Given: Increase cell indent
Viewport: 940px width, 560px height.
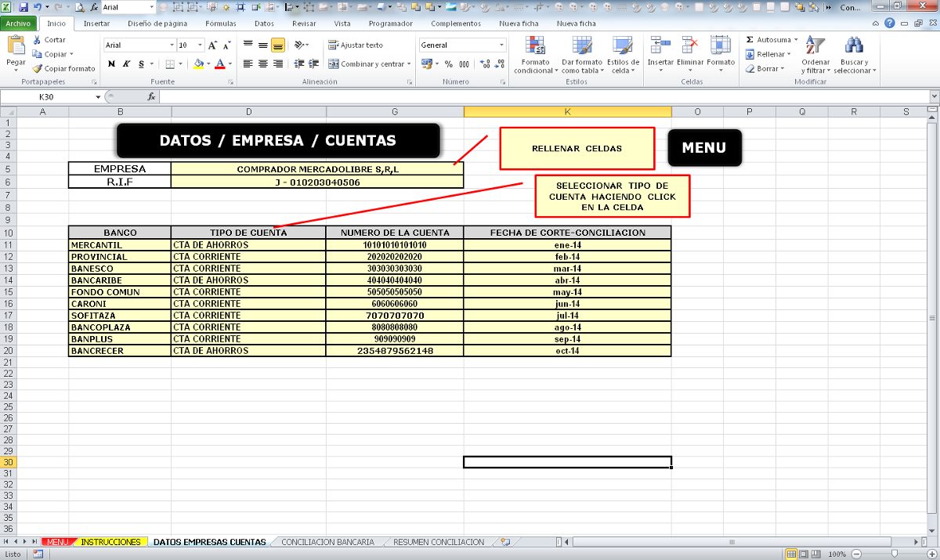Looking at the screenshot, I should point(313,63).
